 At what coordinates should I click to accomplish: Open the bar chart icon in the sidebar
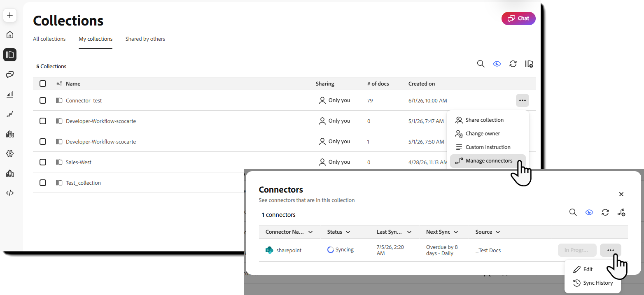point(10,94)
